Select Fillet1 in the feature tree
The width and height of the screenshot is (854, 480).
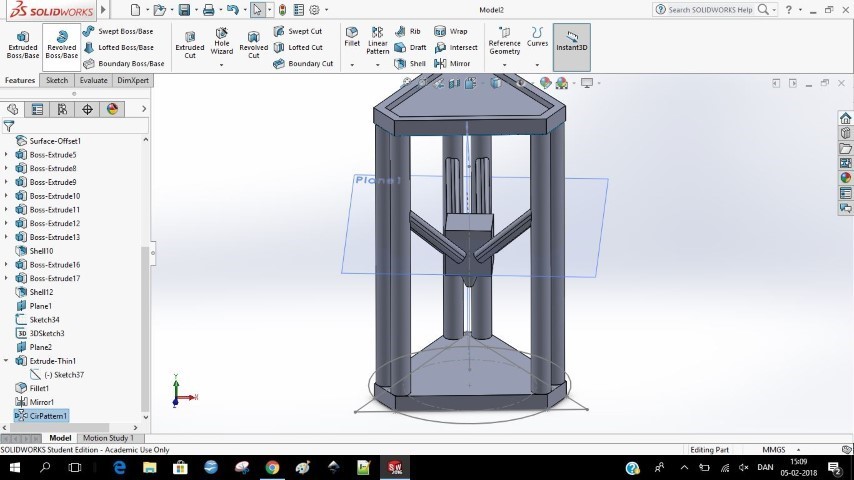point(32,388)
